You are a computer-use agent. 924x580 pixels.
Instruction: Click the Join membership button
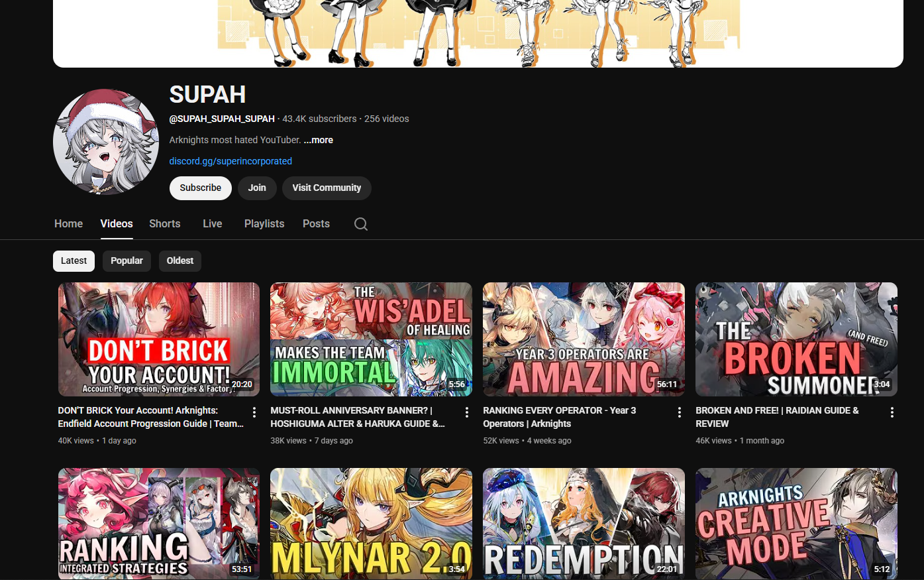click(x=257, y=188)
